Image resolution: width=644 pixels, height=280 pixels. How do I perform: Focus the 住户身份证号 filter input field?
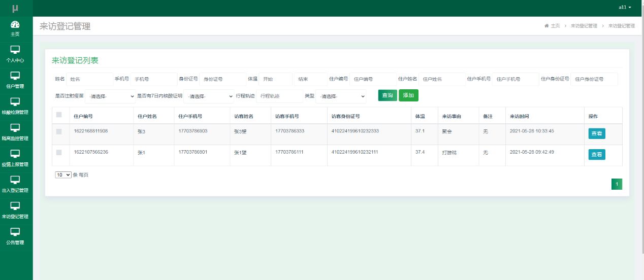coord(594,79)
